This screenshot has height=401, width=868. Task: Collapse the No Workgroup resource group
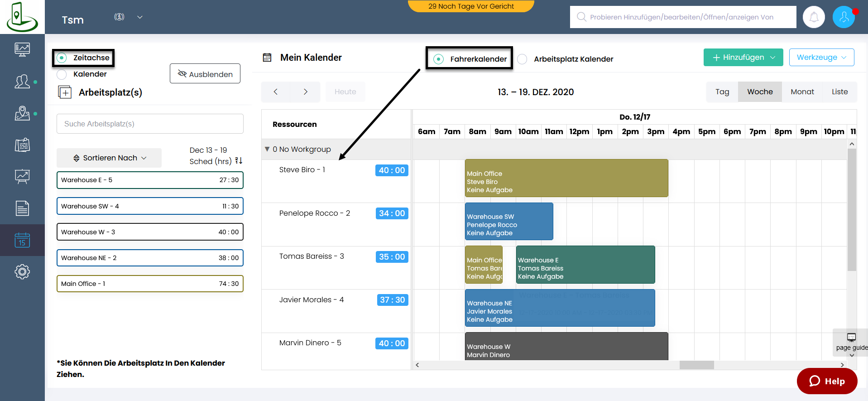(x=267, y=149)
